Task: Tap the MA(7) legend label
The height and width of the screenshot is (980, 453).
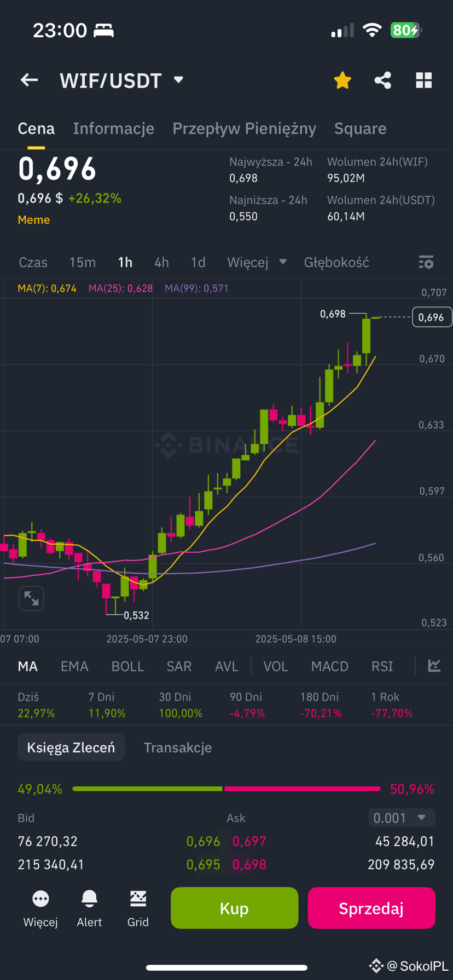Action: [x=47, y=288]
